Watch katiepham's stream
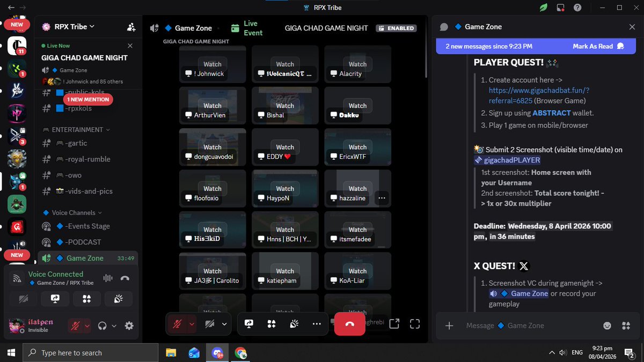 (285, 271)
